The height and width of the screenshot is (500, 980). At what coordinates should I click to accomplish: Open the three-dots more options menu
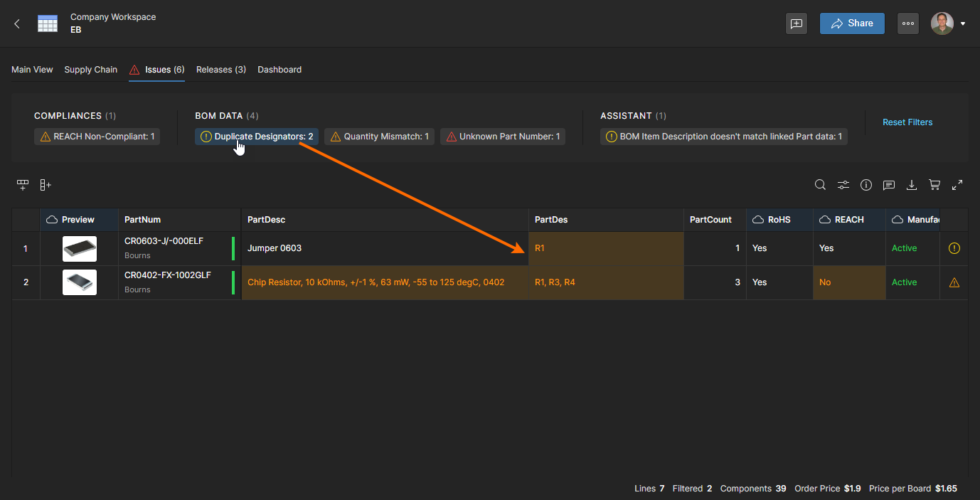(907, 23)
